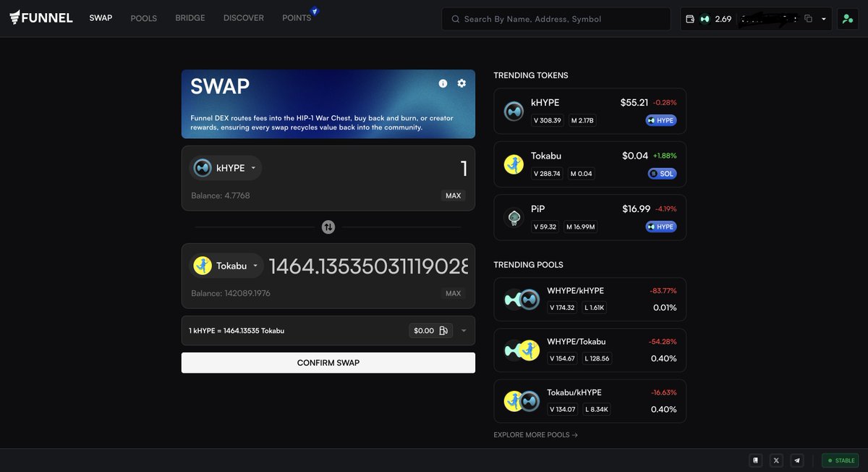868x472 pixels.
Task: Click PiP price $16.99
Action: tap(636, 208)
